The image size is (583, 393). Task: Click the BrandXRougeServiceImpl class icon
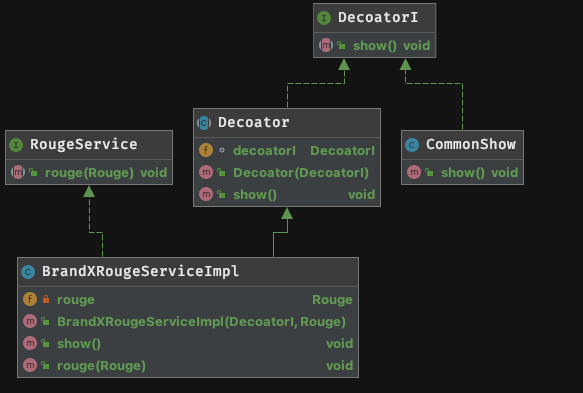(x=28, y=272)
